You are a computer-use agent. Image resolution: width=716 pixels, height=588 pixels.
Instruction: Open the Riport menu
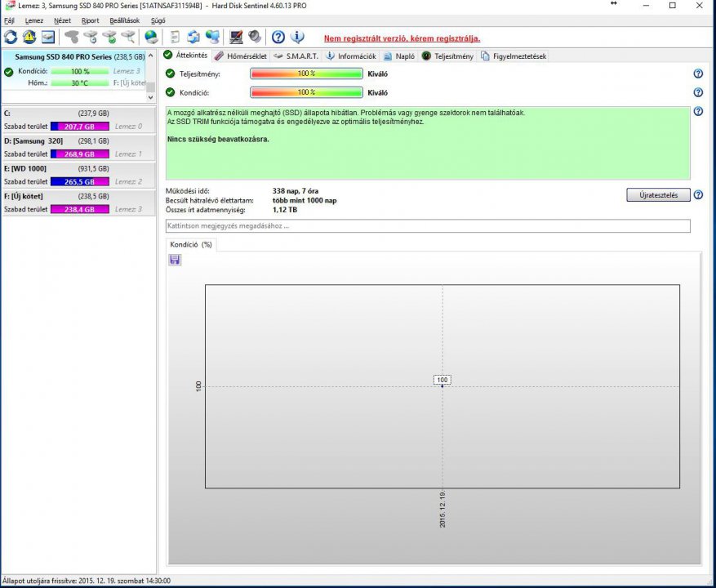(x=90, y=20)
